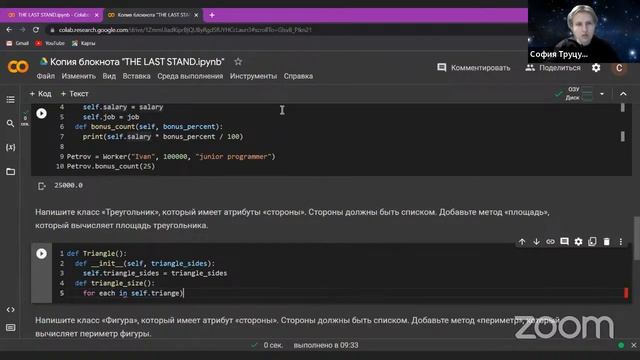Open the Вставка menu
640x360 pixels.
(x=136, y=76)
